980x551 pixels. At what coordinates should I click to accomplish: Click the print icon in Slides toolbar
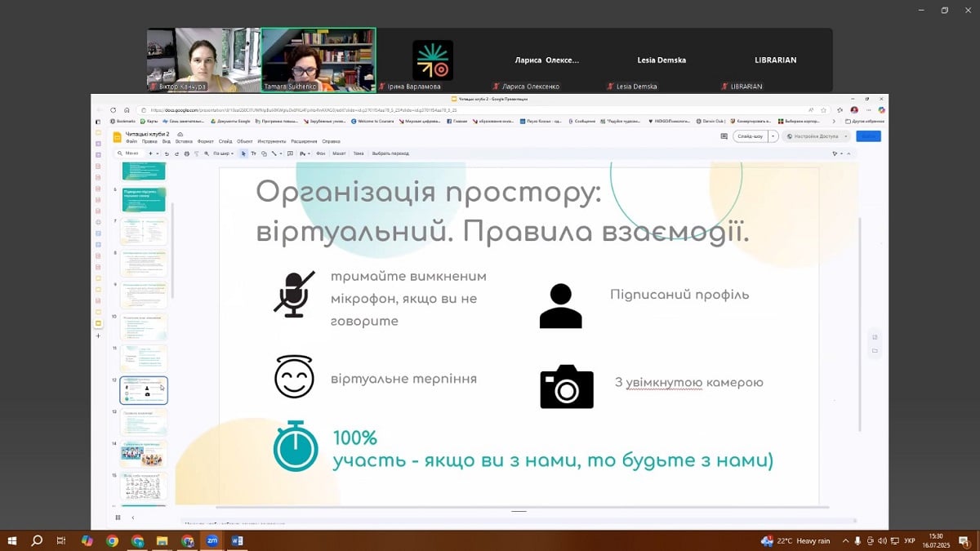click(x=186, y=153)
